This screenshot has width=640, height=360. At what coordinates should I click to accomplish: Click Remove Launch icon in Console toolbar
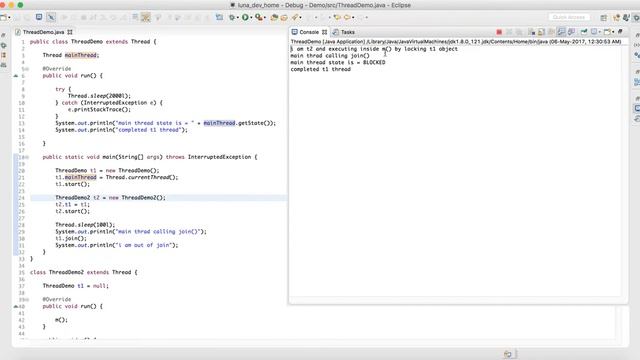509,32
